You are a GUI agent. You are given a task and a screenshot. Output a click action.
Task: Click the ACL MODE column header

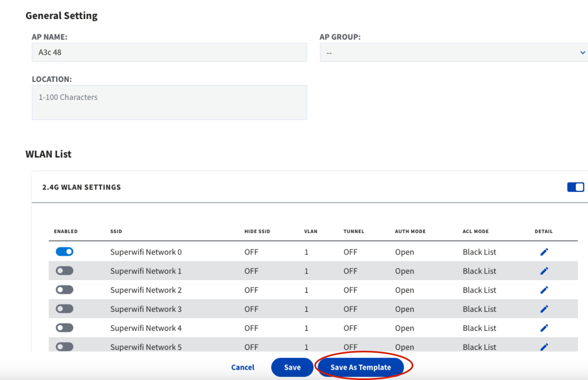[x=476, y=231]
